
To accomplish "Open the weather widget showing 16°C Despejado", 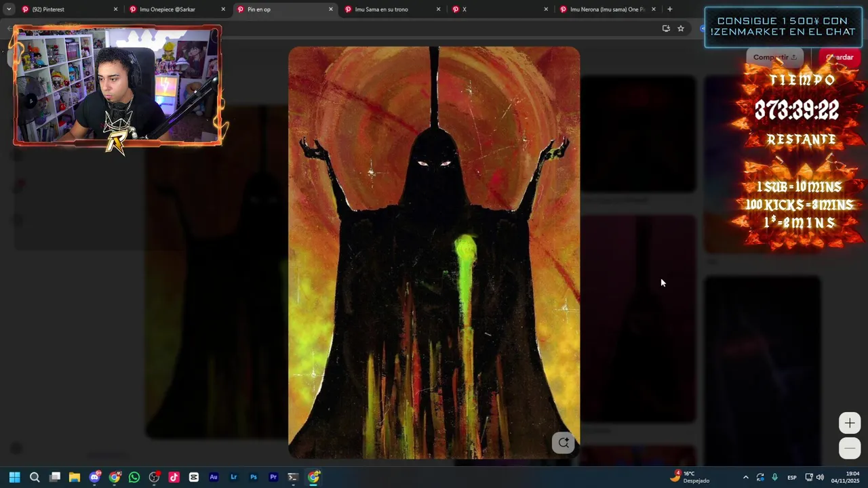I will (690, 477).
